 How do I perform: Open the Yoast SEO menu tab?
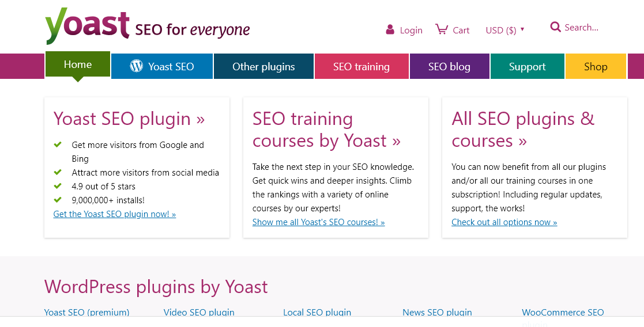coord(162,66)
